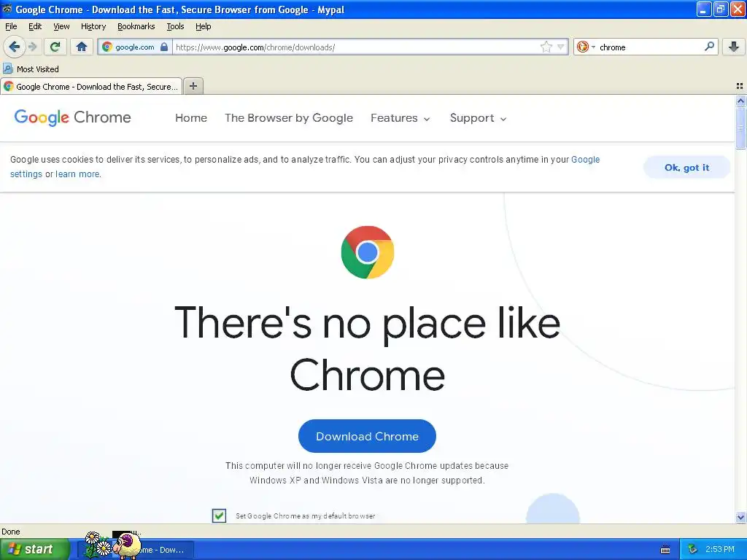The image size is (747, 560).
Task: Expand the Support dropdown menu
Action: [479, 117]
